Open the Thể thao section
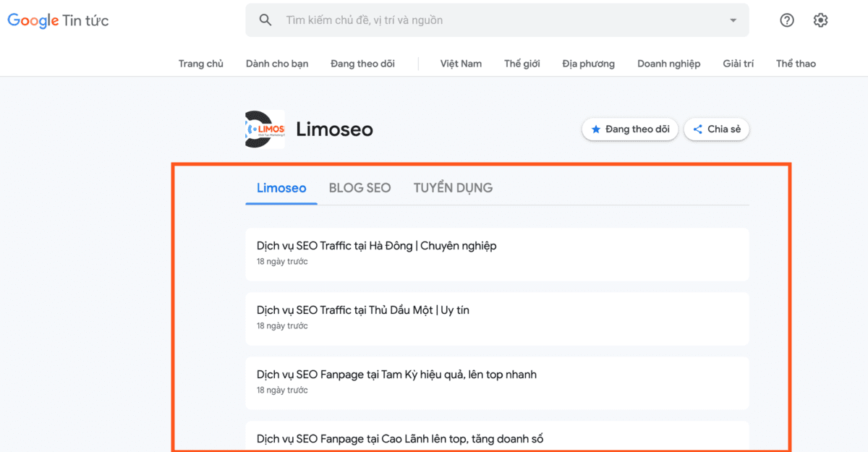The width and height of the screenshot is (868, 452). [796, 64]
